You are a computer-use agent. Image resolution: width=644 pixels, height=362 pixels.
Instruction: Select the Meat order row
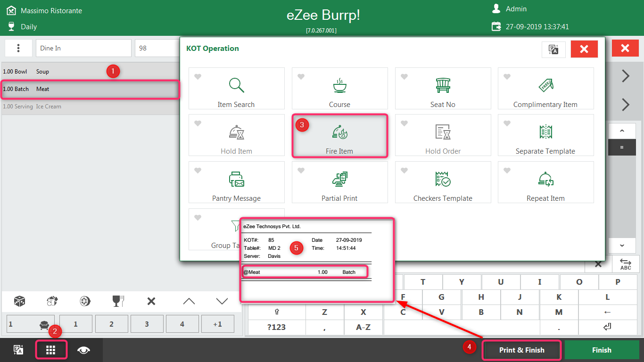(x=91, y=89)
